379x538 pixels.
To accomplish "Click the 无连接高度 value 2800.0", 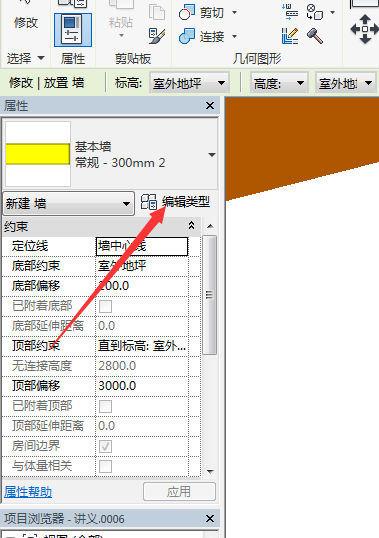I will pyautogui.click(x=142, y=366).
